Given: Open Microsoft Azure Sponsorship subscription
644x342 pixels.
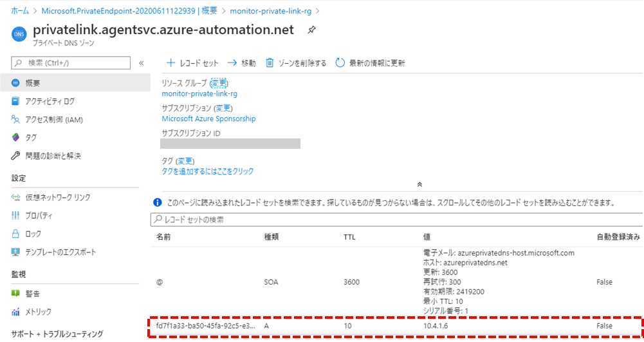Looking at the screenshot, I should click(x=208, y=119).
